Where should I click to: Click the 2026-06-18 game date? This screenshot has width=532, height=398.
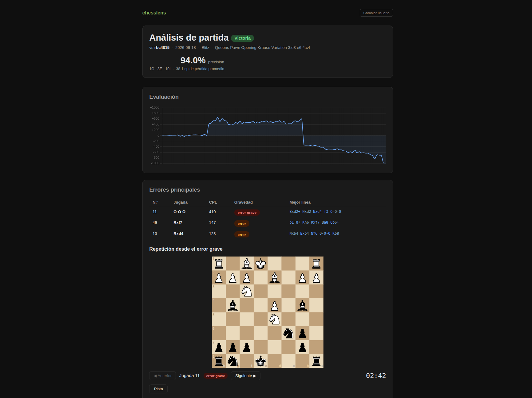(x=185, y=48)
